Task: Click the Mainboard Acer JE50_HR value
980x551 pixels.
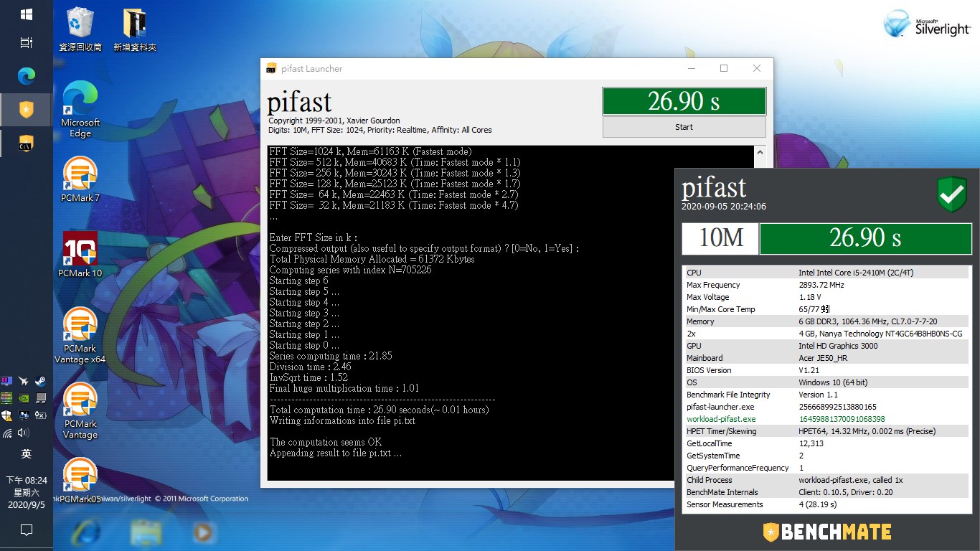Action: tap(823, 358)
